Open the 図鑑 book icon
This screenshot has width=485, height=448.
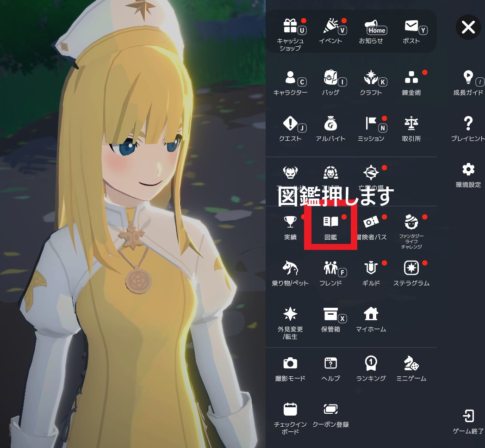tap(330, 222)
